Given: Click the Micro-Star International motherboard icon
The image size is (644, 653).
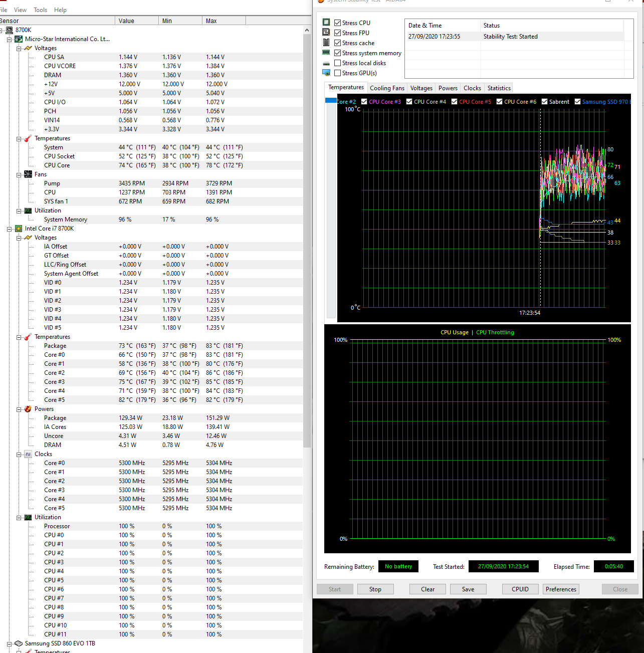Looking at the screenshot, I should 19,39.
